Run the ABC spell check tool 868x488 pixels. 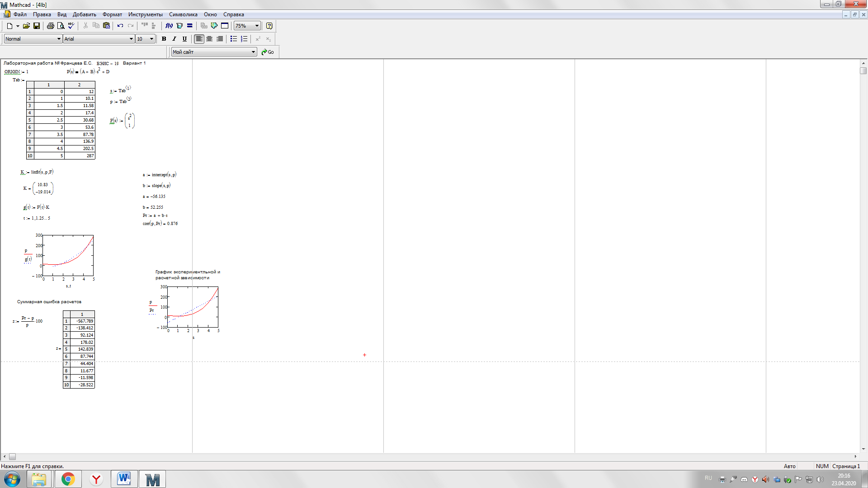(71, 26)
